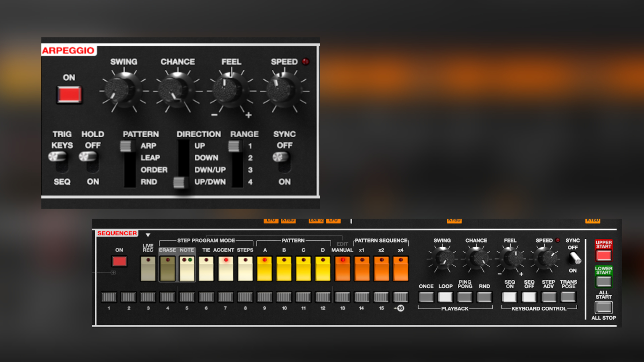
Task: Toggle the ARPEGGIO ON button
Action: tap(69, 95)
